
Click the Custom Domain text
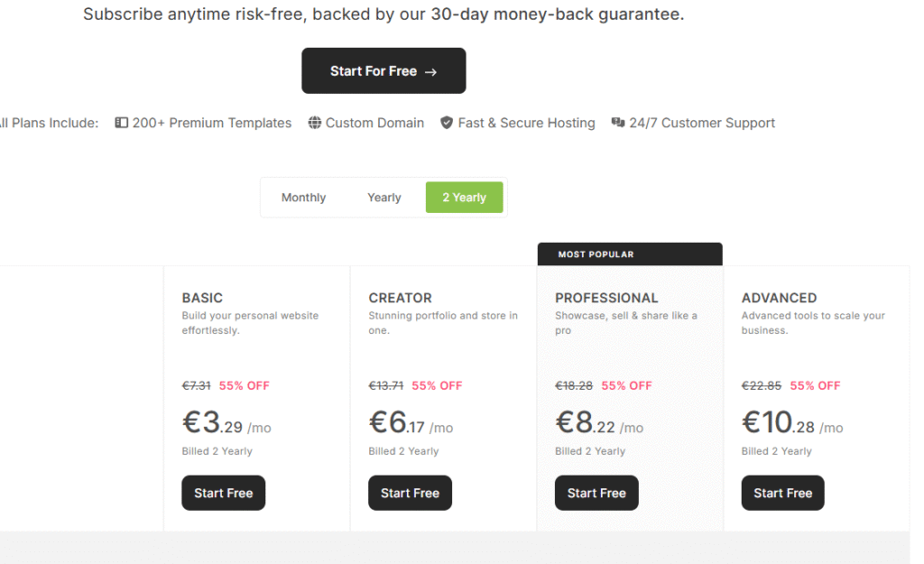(374, 123)
